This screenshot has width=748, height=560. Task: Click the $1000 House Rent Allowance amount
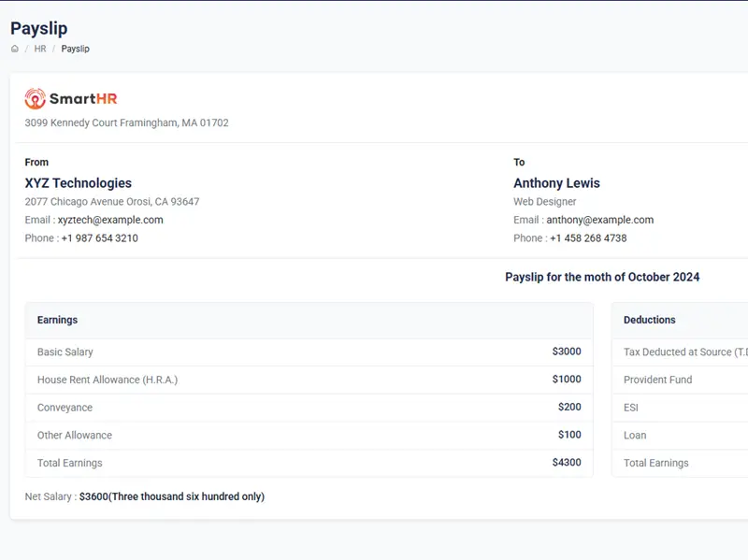tap(566, 380)
